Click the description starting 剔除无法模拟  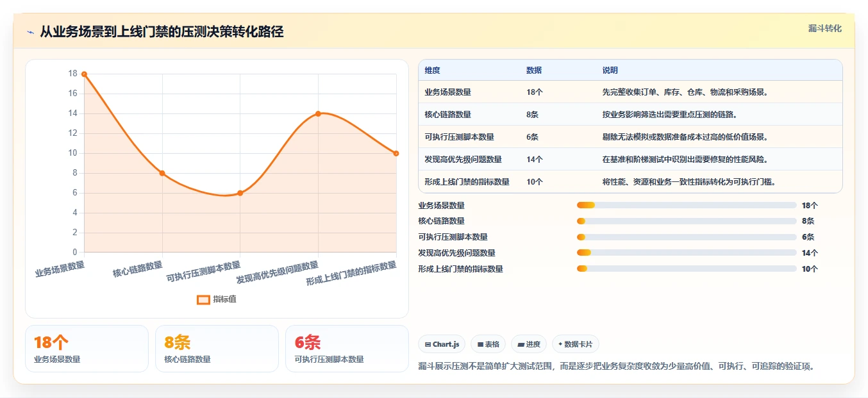[x=685, y=137]
